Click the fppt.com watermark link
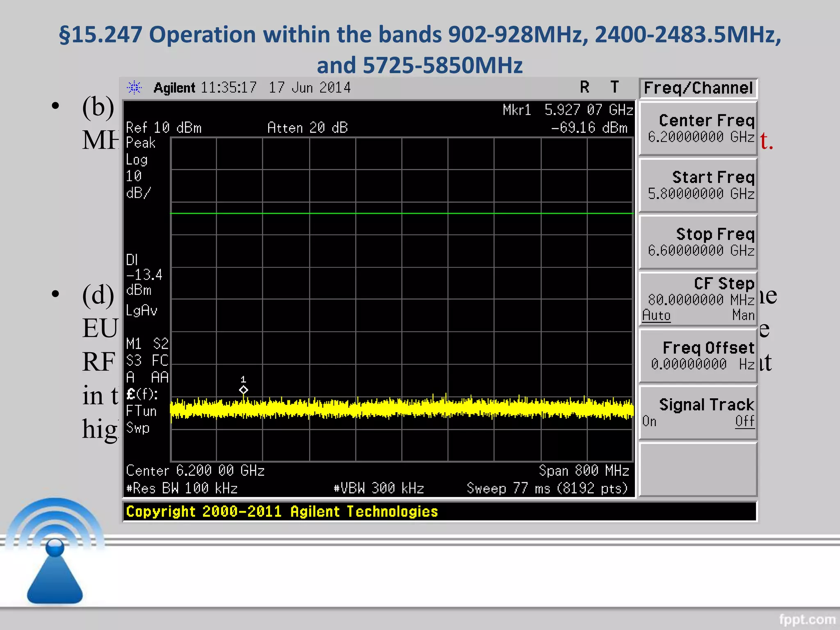 click(x=807, y=619)
